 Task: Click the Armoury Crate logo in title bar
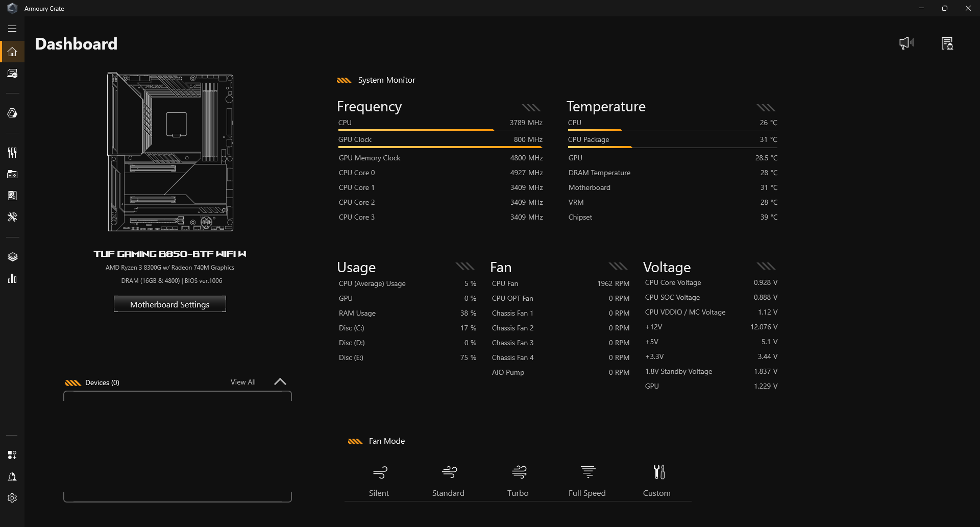[x=12, y=8]
